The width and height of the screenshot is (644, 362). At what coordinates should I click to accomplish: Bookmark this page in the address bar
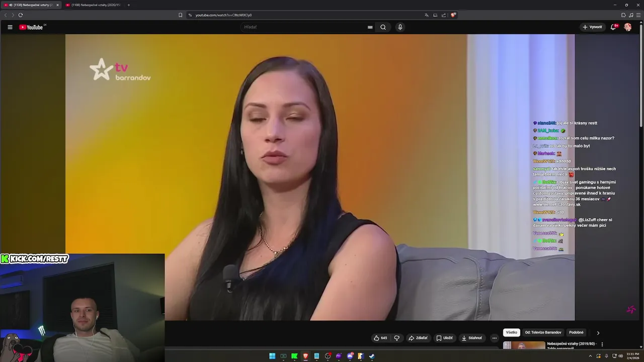click(x=181, y=15)
